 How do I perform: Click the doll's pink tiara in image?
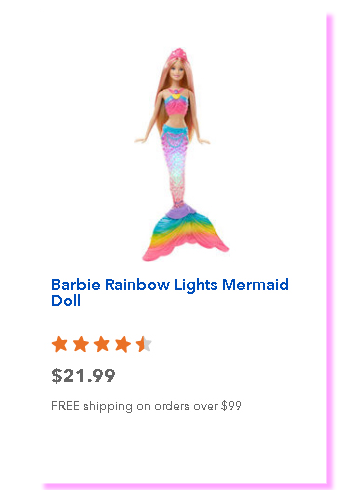tap(177, 53)
